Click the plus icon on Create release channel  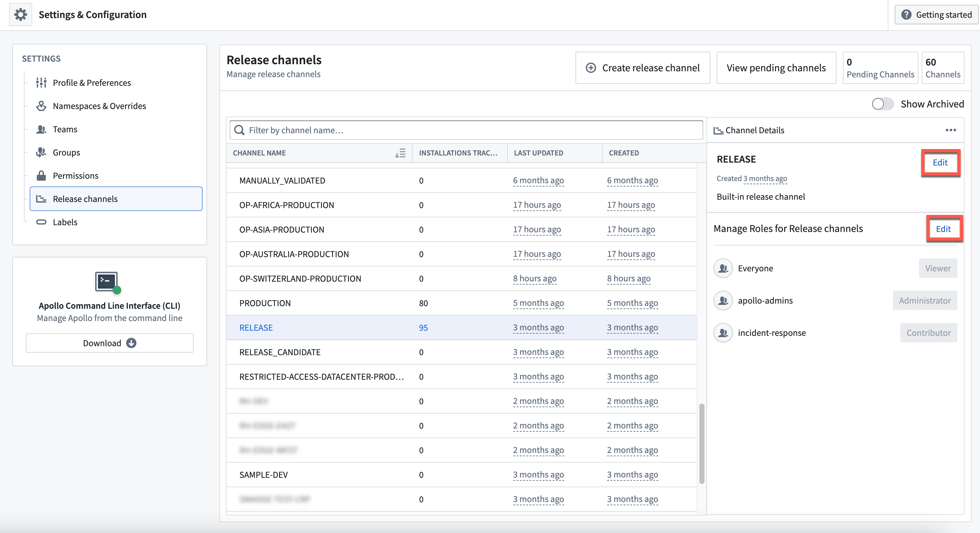[590, 68]
